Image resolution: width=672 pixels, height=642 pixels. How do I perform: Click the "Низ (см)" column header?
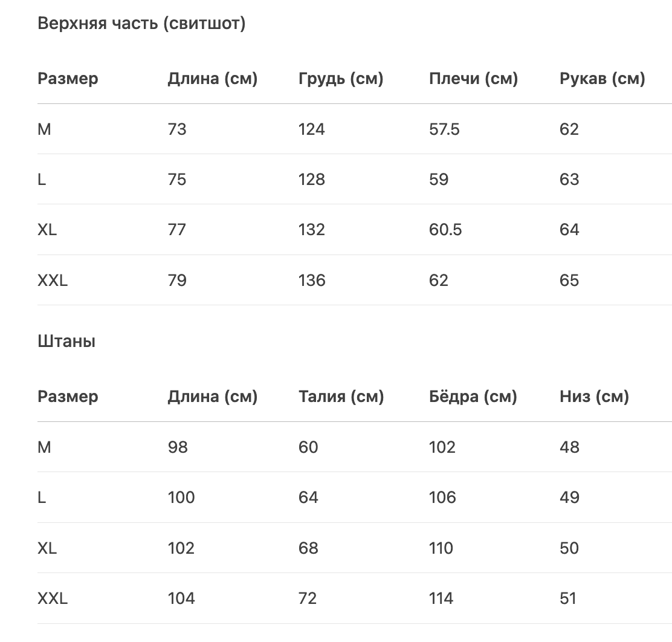tap(594, 397)
